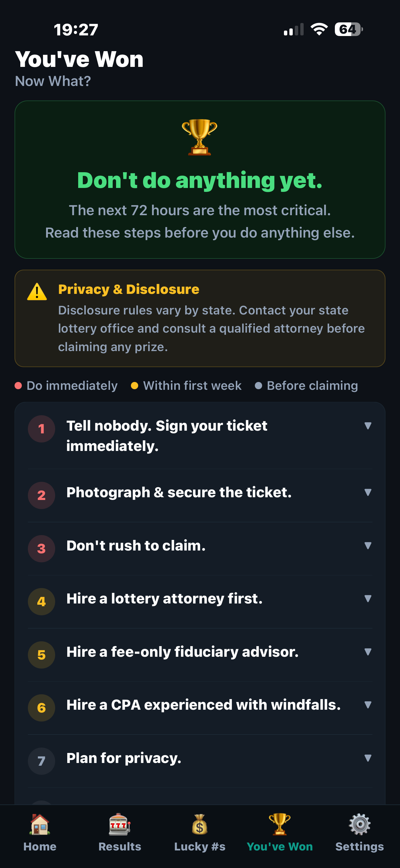This screenshot has height=868, width=400.
Task: Tap the step 7 gray number badge
Action: coord(42,761)
